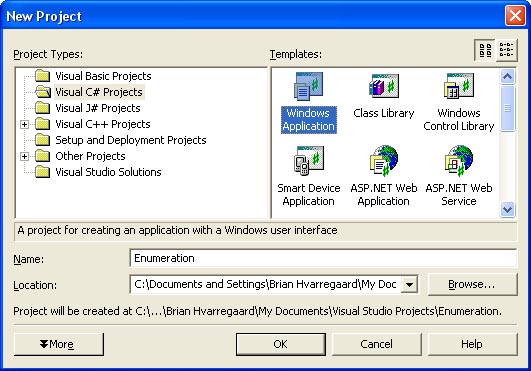Click the Other Projects folder icon
Viewport: 531px width, 371px height.
[x=43, y=156]
